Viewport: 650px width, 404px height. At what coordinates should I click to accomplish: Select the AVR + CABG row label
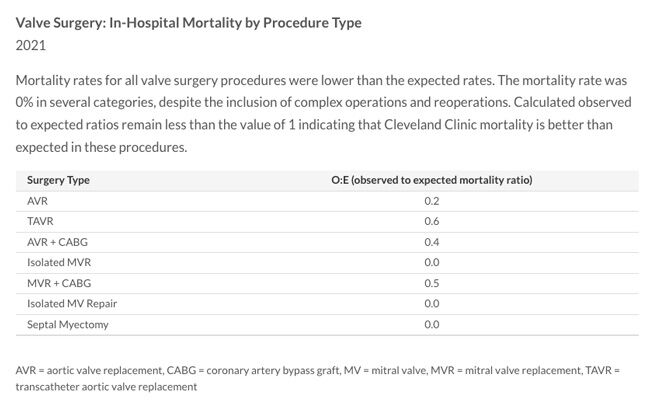click(57, 242)
